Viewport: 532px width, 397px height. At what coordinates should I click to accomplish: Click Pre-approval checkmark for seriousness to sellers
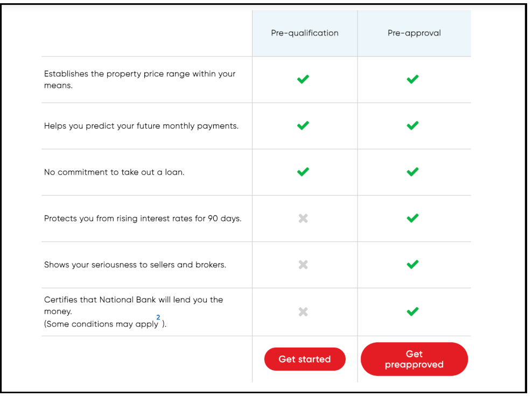(x=412, y=265)
